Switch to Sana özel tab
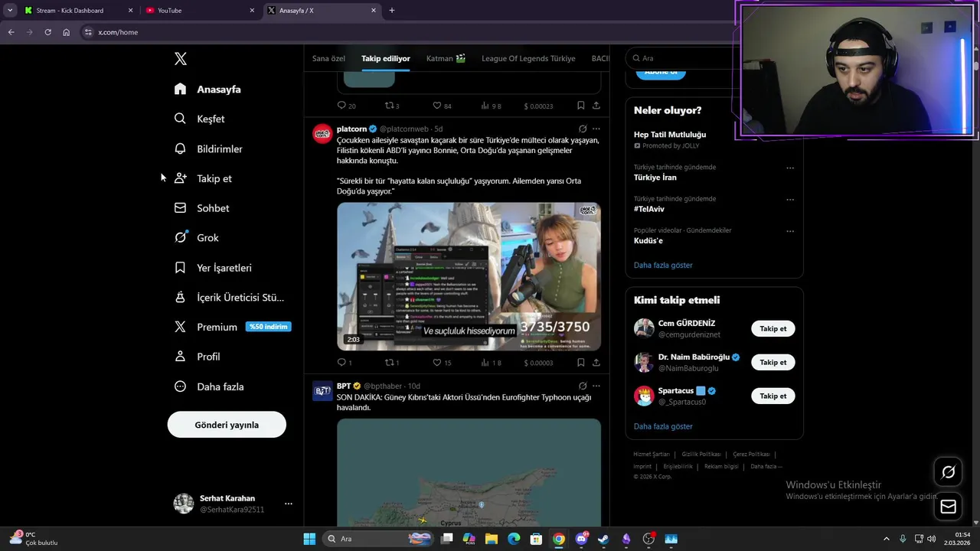 (x=328, y=58)
